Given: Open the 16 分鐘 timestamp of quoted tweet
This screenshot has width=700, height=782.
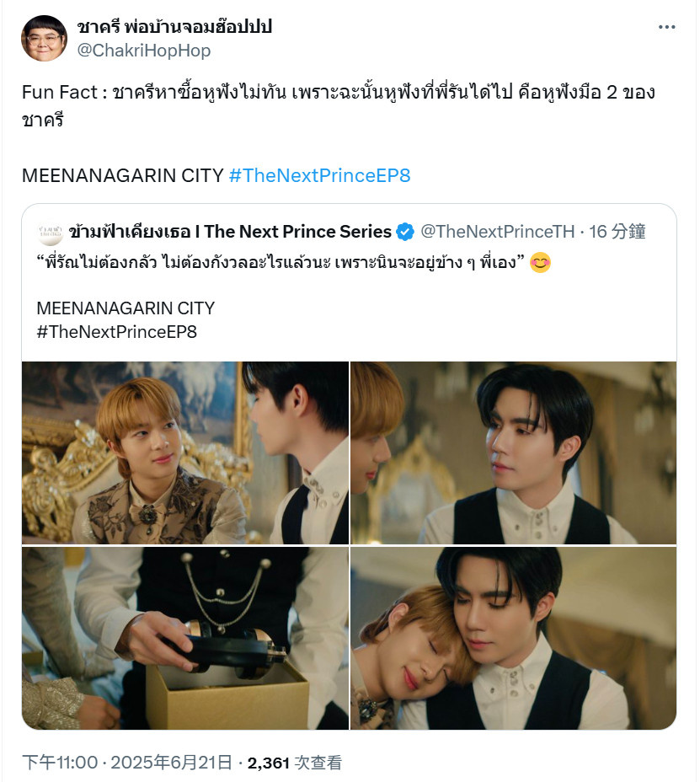Looking at the screenshot, I should [x=617, y=232].
